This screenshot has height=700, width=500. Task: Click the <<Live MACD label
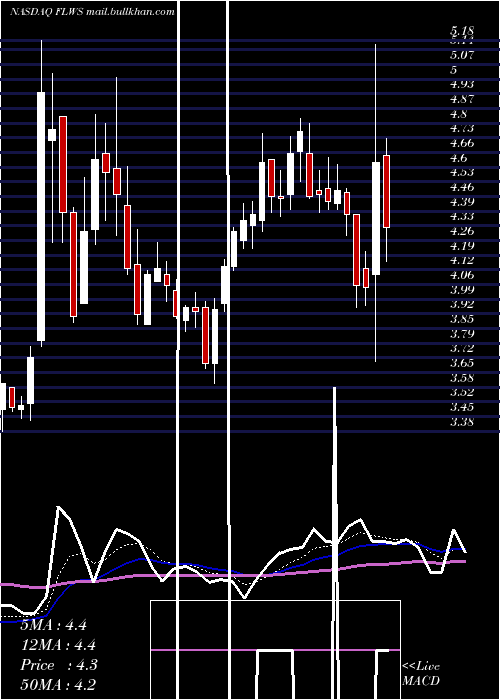click(421, 673)
